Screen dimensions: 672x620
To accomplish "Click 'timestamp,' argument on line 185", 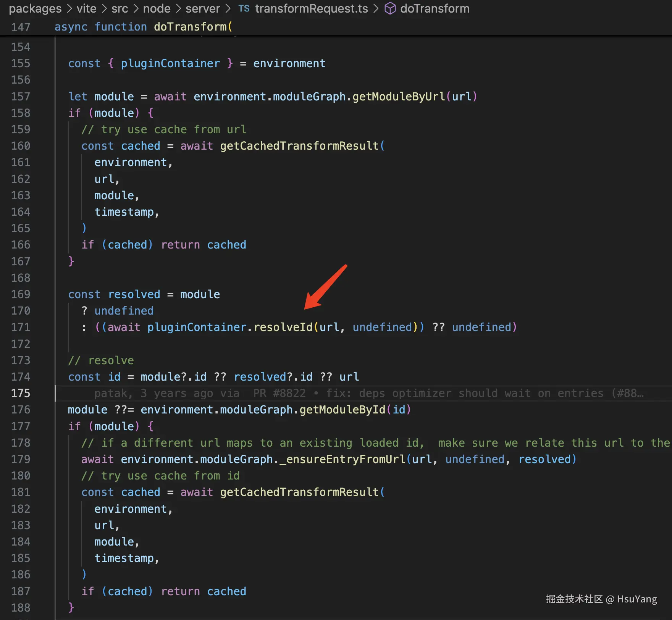I will [x=127, y=558].
